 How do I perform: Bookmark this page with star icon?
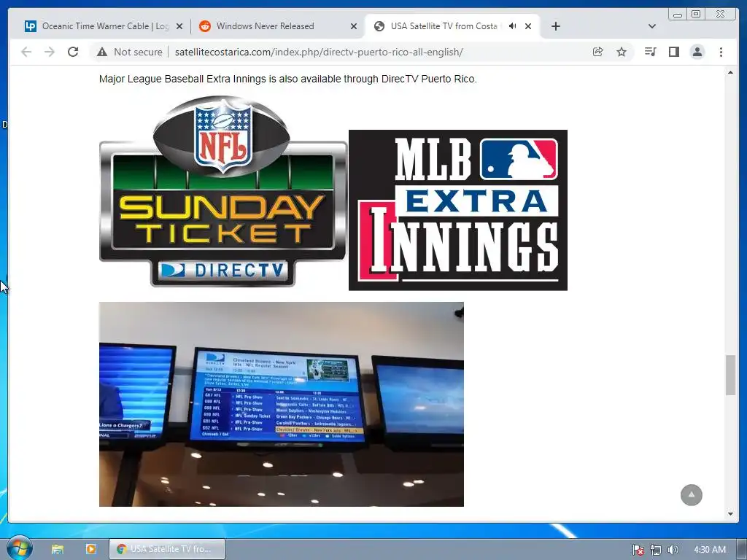[622, 52]
